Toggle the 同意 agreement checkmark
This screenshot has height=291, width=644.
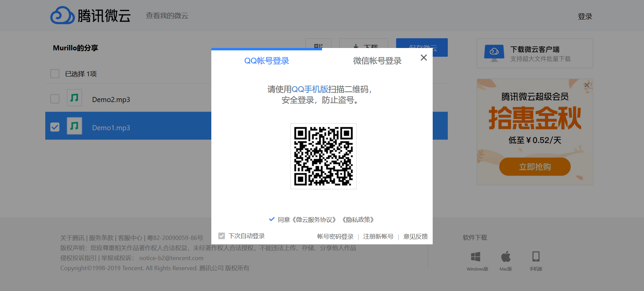(x=272, y=219)
